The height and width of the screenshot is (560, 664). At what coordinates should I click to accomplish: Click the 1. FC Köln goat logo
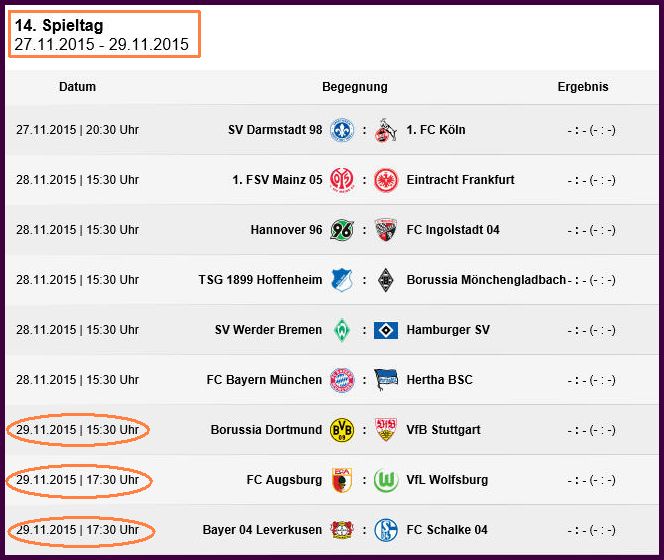(385, 130)
